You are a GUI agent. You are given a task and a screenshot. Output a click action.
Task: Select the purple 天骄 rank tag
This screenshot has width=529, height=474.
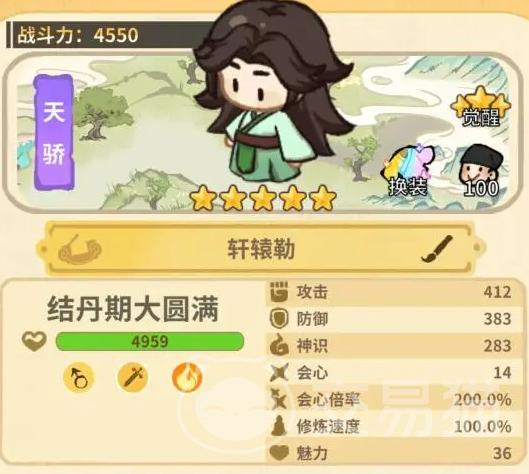[54, 133]
